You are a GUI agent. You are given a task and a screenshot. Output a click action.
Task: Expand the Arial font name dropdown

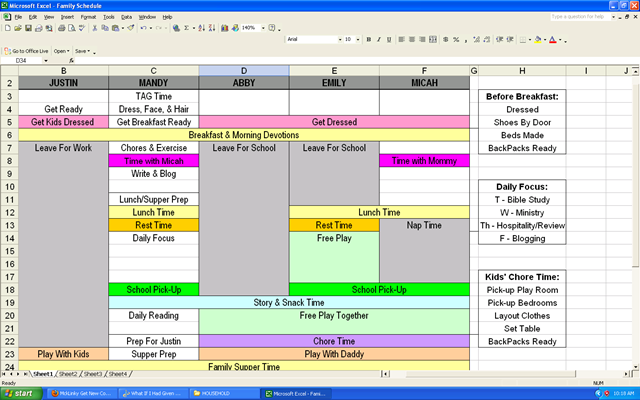[340, 40]
